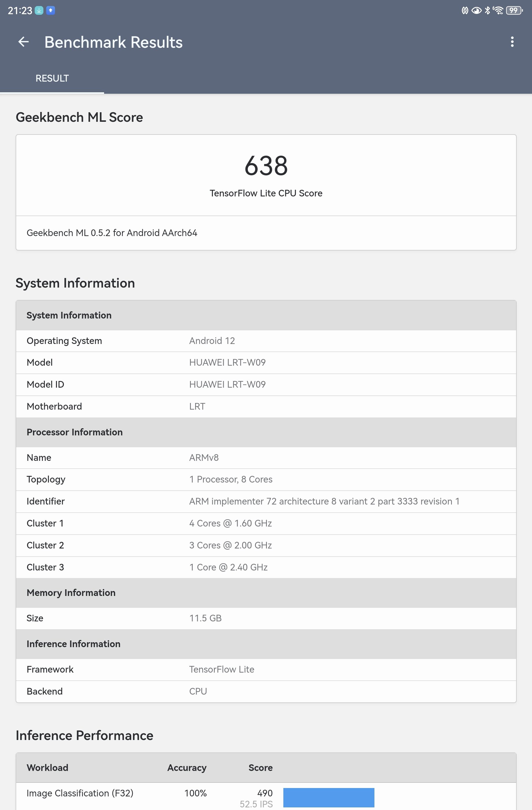Tap the status bar clock
This screenshot has width=532, height=810.
[20, 11]
